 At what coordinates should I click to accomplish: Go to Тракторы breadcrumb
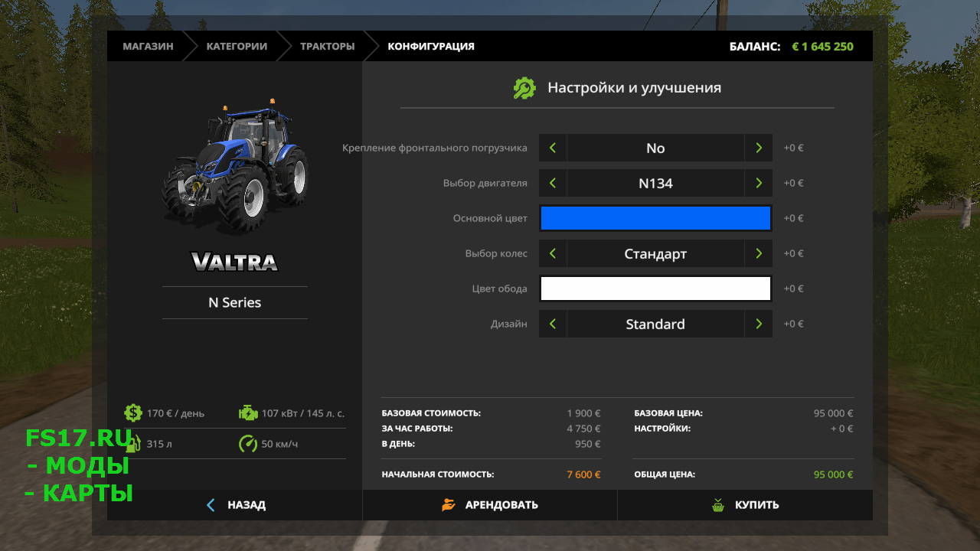click(x=327, y=46)
